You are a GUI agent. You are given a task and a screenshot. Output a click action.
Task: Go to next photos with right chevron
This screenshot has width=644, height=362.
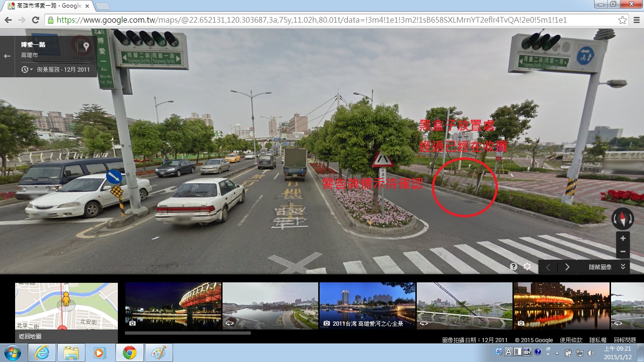(567, 267)
